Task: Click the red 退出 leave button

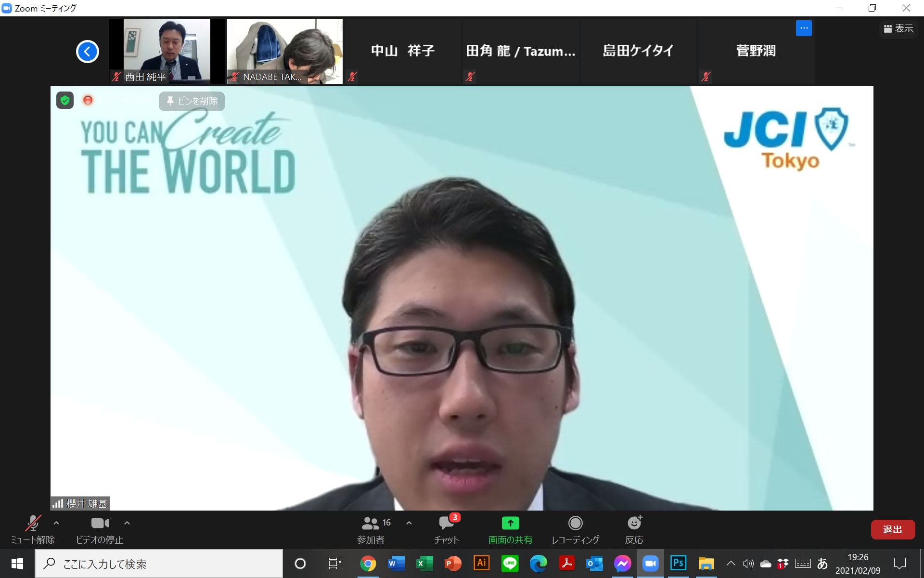Action: (x=892, y=529)
